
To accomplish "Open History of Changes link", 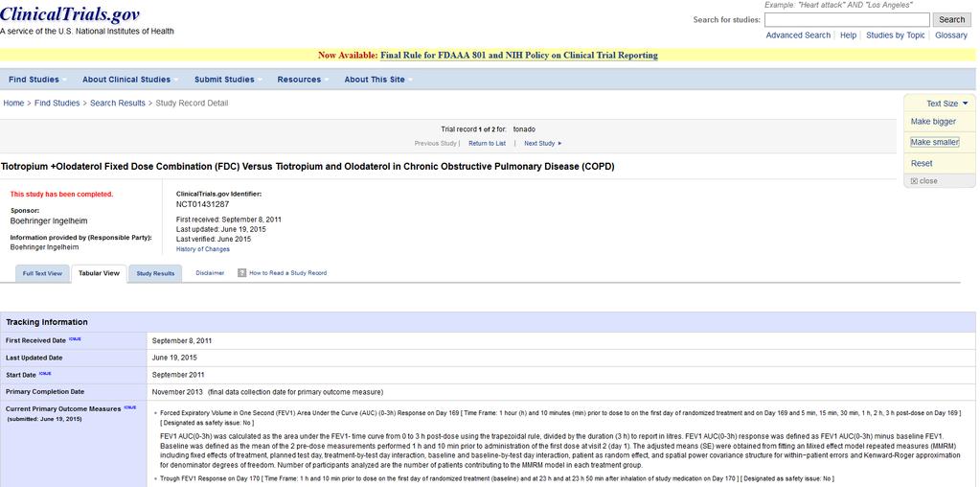I will point(202,249).
